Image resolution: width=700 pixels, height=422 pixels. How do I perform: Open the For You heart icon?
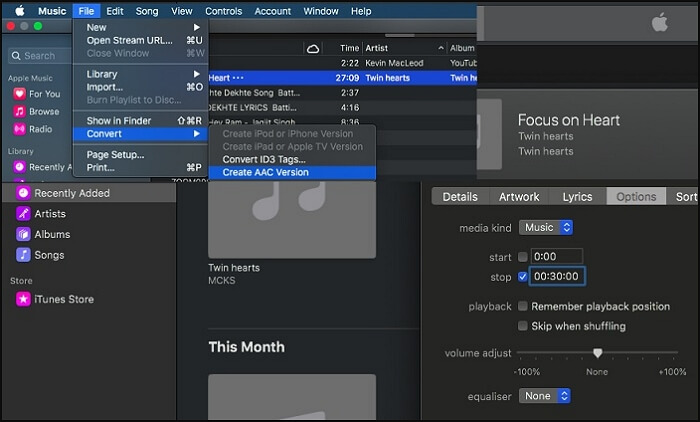pyautogui.click(x=19, y=94)
